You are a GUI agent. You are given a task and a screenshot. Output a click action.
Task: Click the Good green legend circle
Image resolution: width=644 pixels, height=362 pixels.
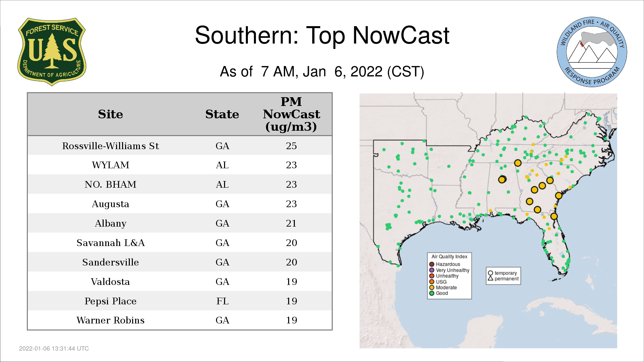pos(432,293)
